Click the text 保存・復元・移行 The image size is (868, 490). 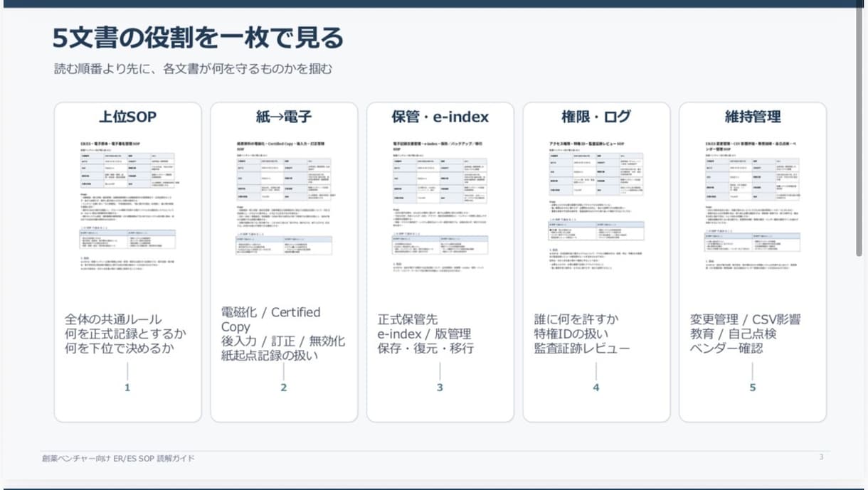tap(425, 348)
